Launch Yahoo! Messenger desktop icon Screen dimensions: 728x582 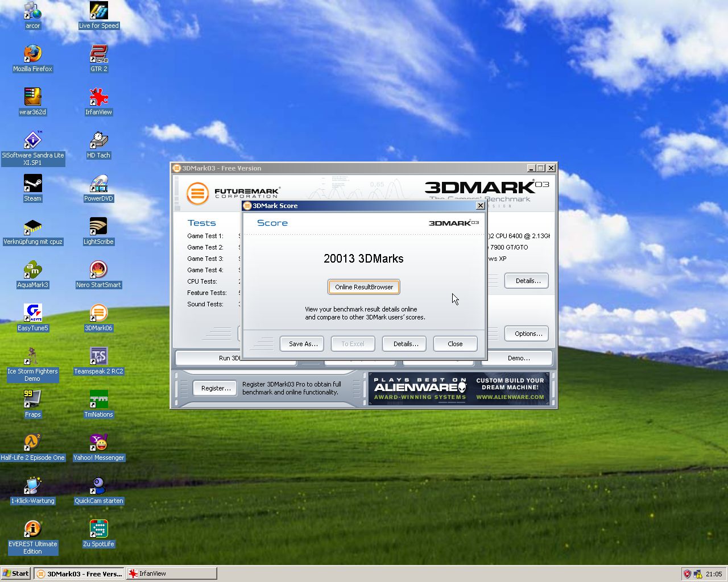click(98, 447)
